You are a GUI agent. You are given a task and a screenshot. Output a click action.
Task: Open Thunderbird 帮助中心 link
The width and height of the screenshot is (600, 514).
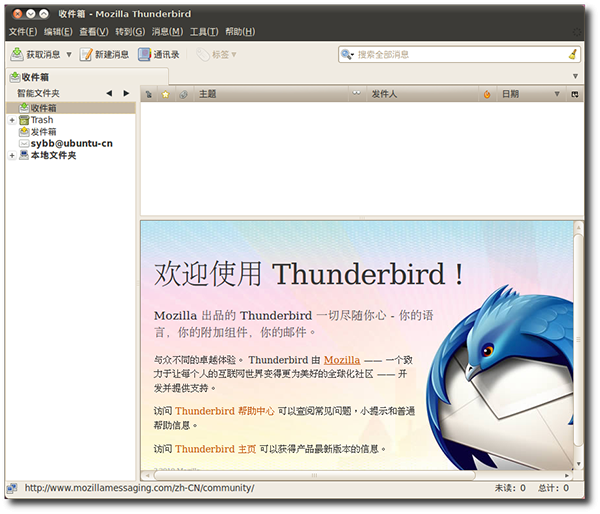[225, 411]
